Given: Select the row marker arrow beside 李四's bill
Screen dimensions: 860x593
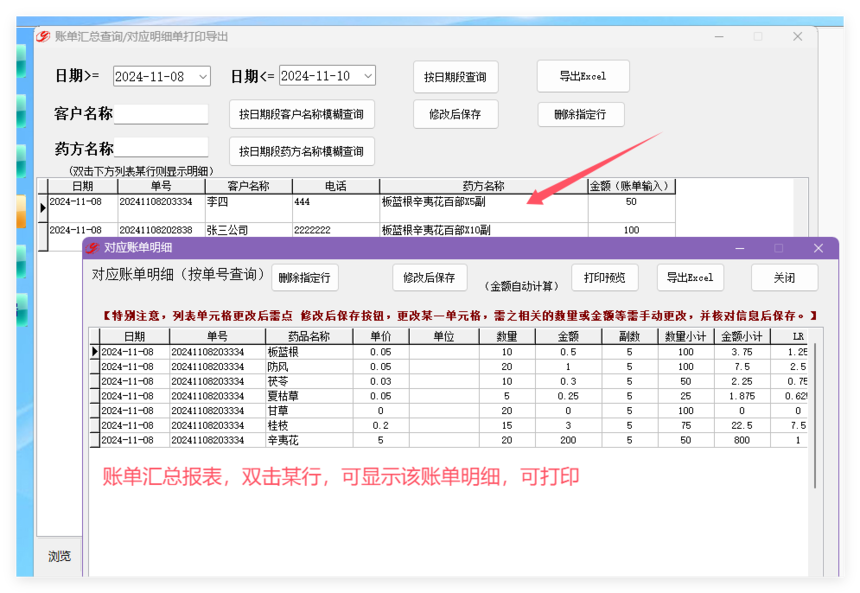Looking at the screenshot, I should coord(43,208).
